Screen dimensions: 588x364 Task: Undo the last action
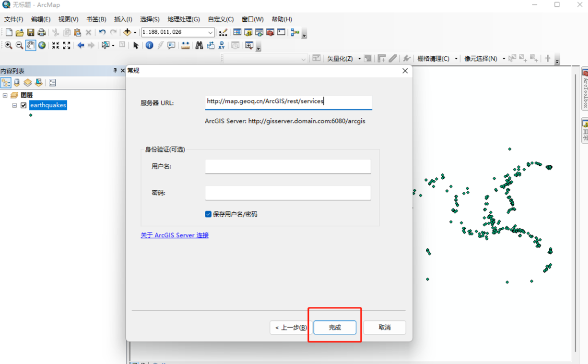point(102,32)
